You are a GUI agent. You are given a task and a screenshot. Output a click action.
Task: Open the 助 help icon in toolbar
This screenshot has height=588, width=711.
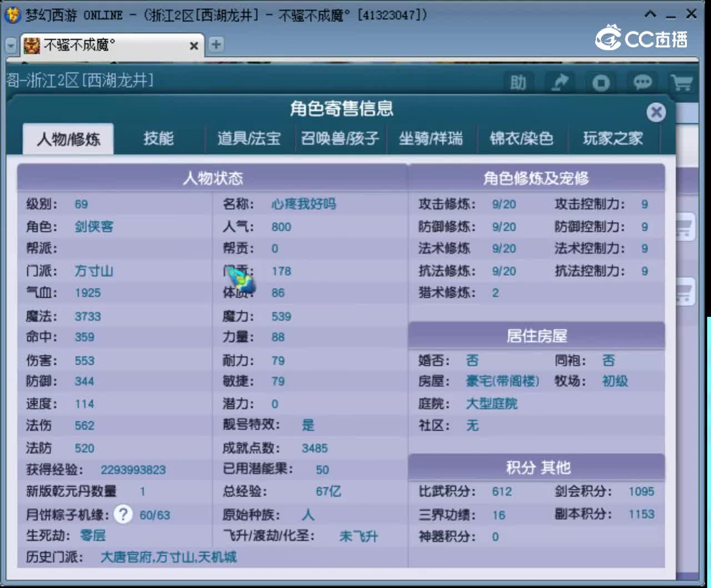tap(518, 83)
